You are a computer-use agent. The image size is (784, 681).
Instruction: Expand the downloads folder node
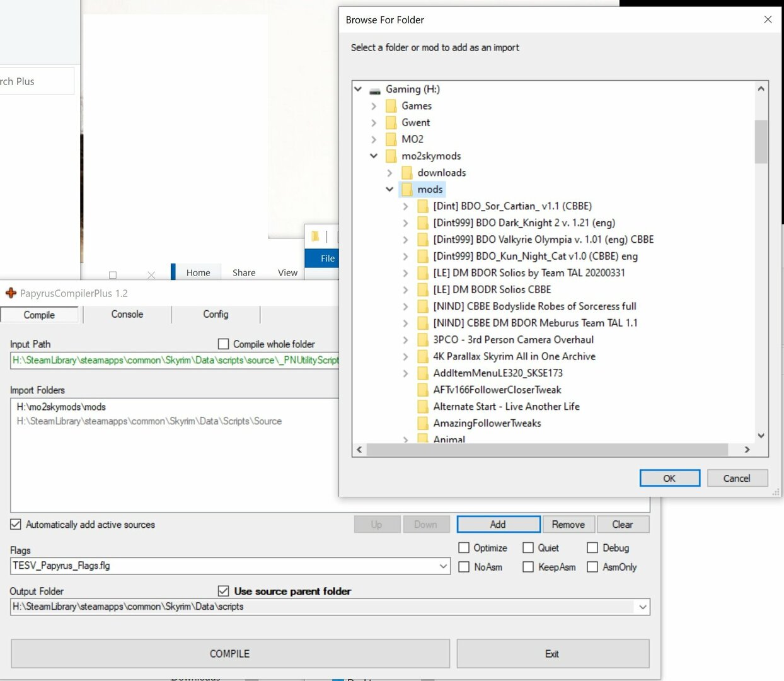coord(389,173)
